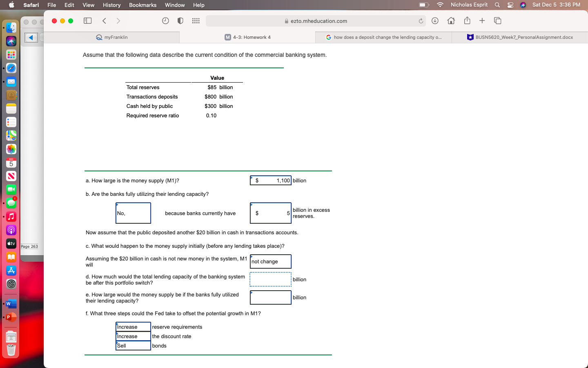The height and width of the screenshot is (368, 588).
Task: Launch Microsoft Word from the Dock
Action: point(11,303)
